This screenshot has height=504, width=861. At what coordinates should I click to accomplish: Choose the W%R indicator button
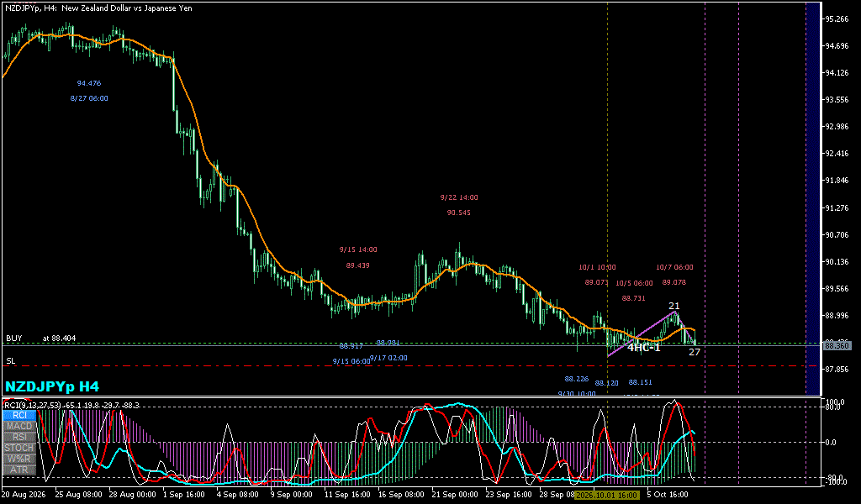[20, 459]
